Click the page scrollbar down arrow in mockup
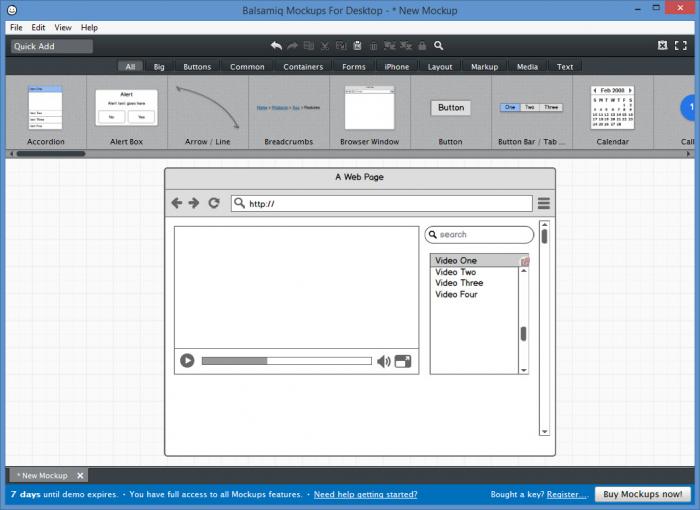The width and height of the screenshot is (700, 510). click(x=544, y=431)
